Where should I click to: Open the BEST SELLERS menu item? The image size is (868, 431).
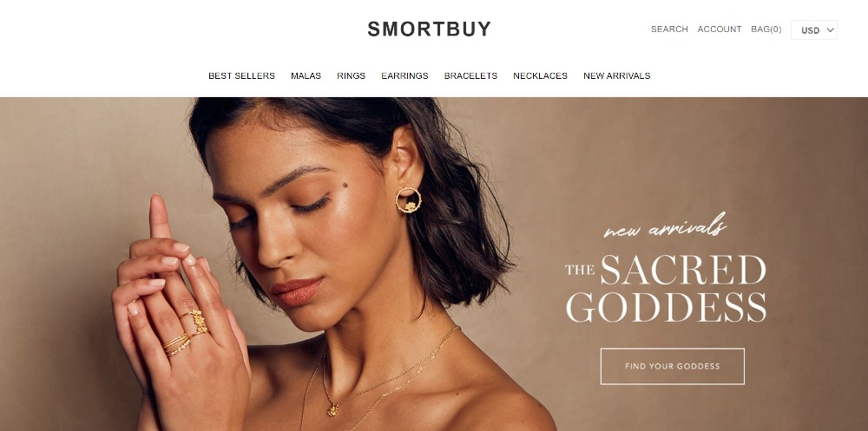click(241, 75)
